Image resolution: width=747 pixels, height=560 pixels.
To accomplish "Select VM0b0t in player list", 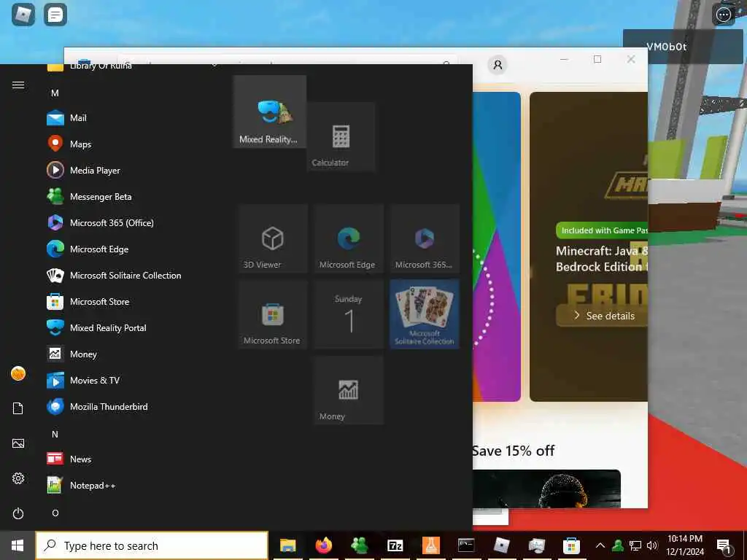I will [x=683, y=47].
